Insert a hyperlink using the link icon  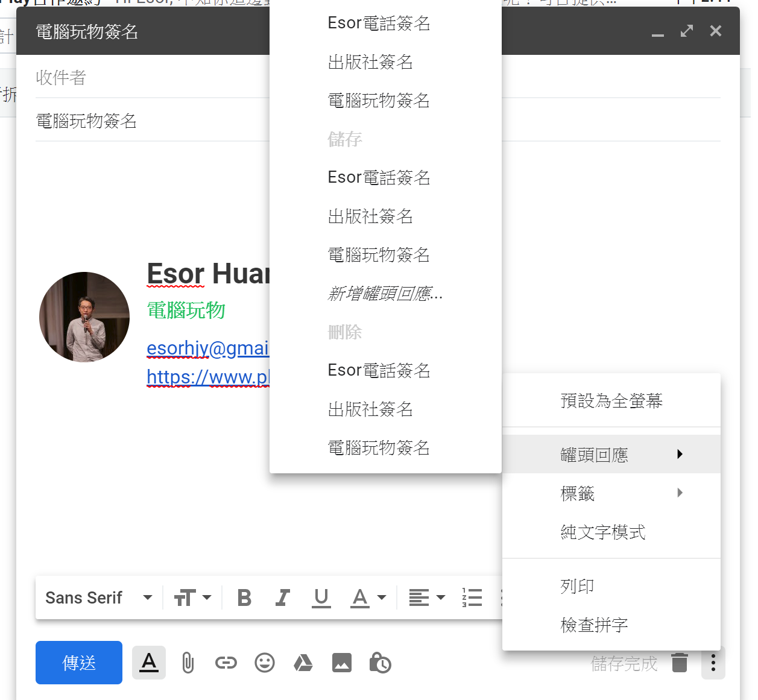tap(226, 662)
